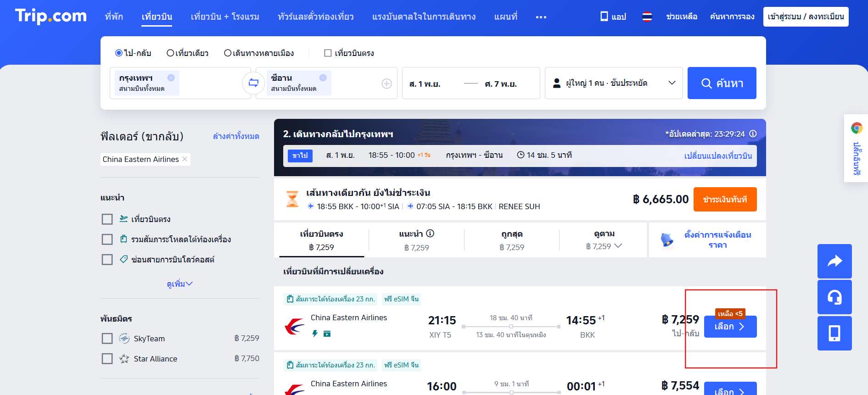Click the Star Alliance logo
Image resolution: width=868 pixels, height=395 pixels.
(x=124, y=359)
